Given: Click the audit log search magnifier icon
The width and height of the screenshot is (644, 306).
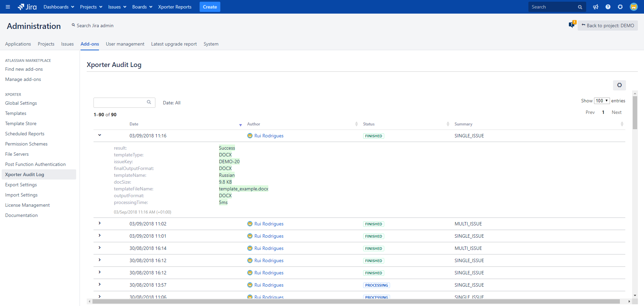Looking at the screenshot, I should point(149,102).
